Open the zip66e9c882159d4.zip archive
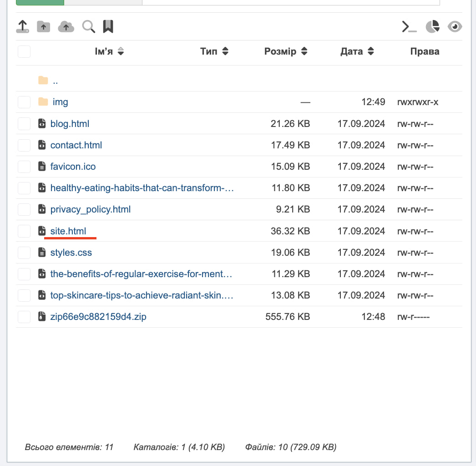Screen dimensions: 476x466 click(x=98, y=317)
